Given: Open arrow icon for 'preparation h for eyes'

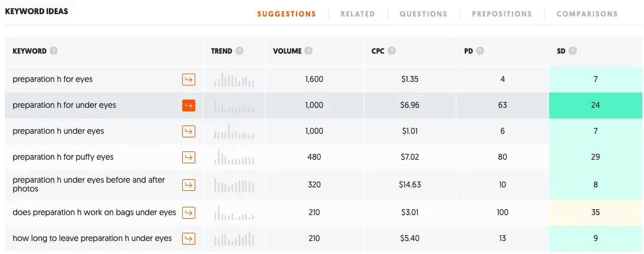Looking at the screenshot, I should (x=189, y=79).
